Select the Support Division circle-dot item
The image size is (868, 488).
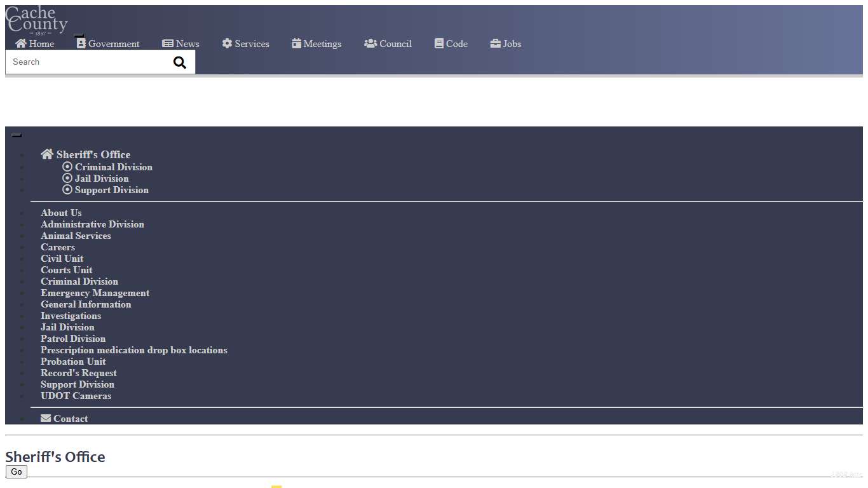tap(67, 189)
